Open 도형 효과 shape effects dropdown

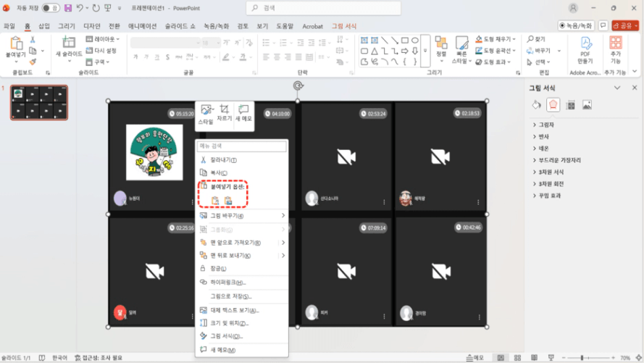pyautogui.click(x=493, y=62)
